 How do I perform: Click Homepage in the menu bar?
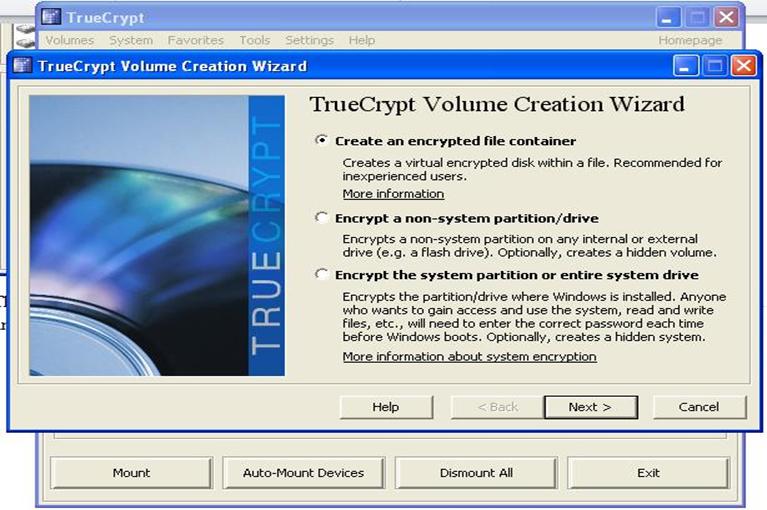[690, 40]
